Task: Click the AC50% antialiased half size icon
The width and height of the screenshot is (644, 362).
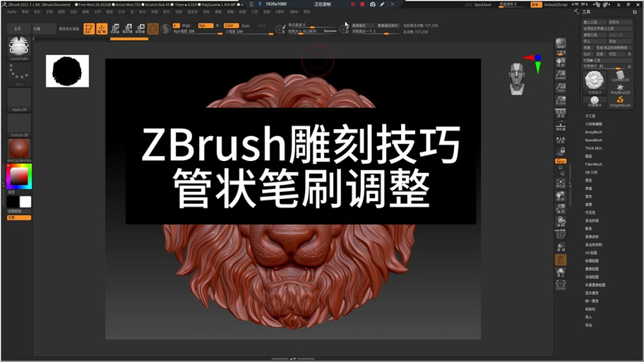Action: pyautogui.click(x=561, y=99)
